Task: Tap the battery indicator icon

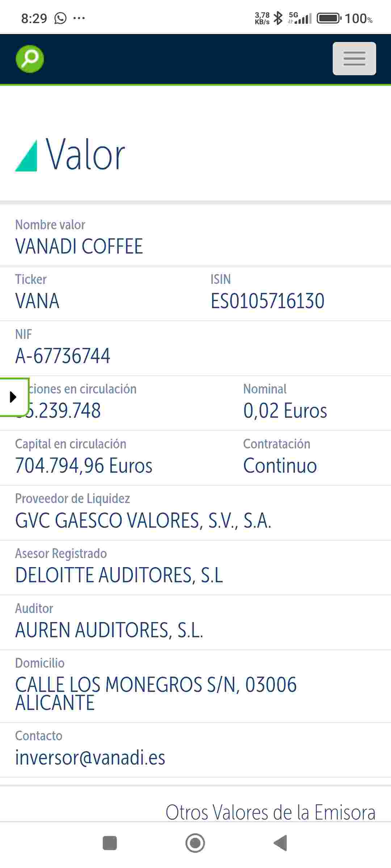Action: (x=329, y=18)
